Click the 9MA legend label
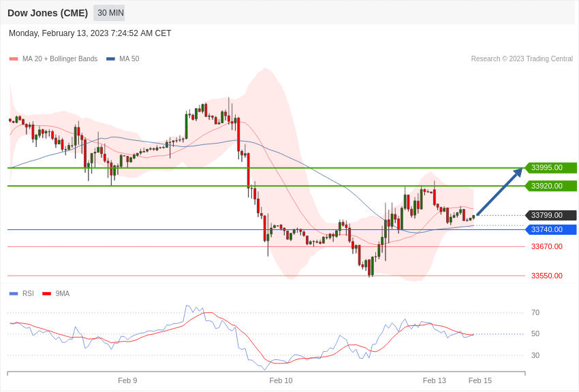The height and width of the screenshot is (392, 579). [63, 294]
